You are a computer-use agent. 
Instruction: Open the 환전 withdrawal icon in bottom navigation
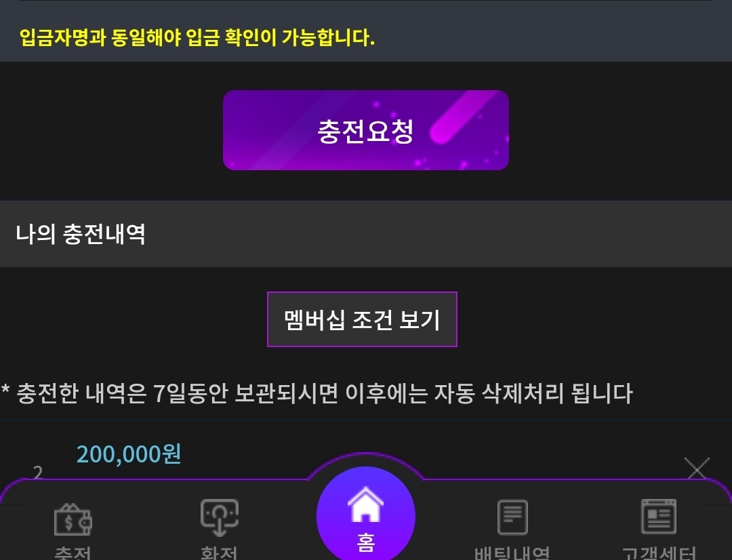220,518
